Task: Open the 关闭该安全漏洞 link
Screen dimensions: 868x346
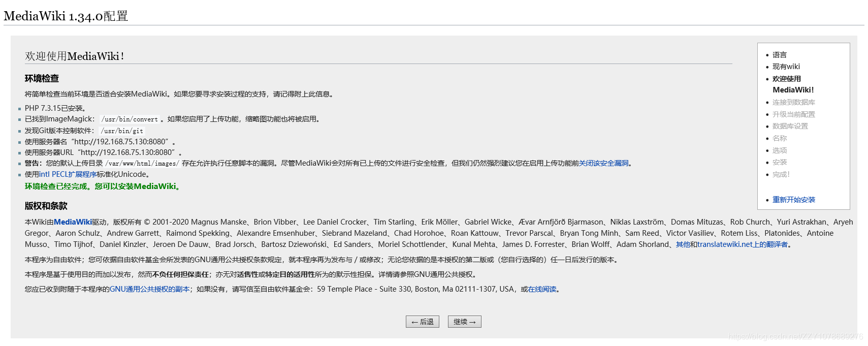Action: click(604, 163)
